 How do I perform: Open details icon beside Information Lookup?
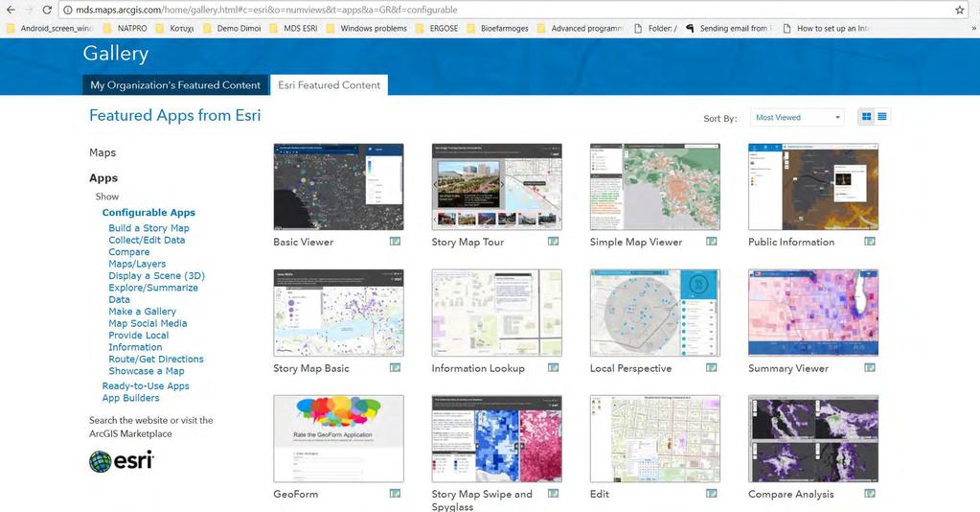[553, 367]
